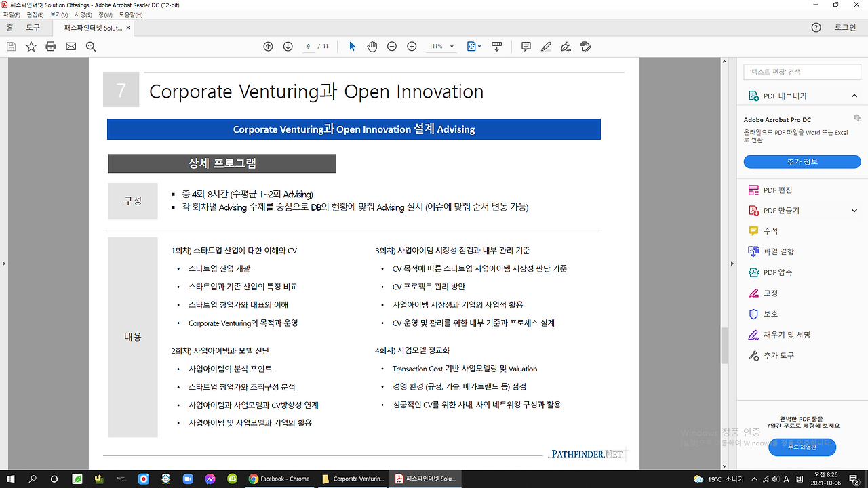
Task: Collapse the right tools pane arrow
Action: [x=731, y=264]
